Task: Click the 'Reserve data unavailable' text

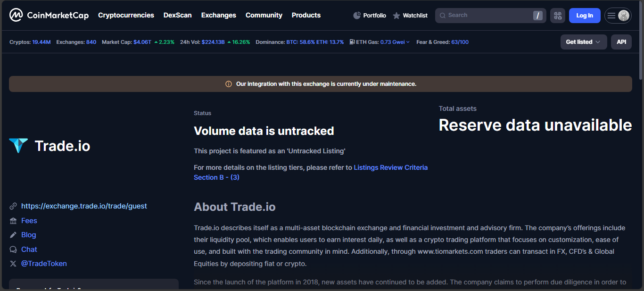Action: (x=536, y=125)
